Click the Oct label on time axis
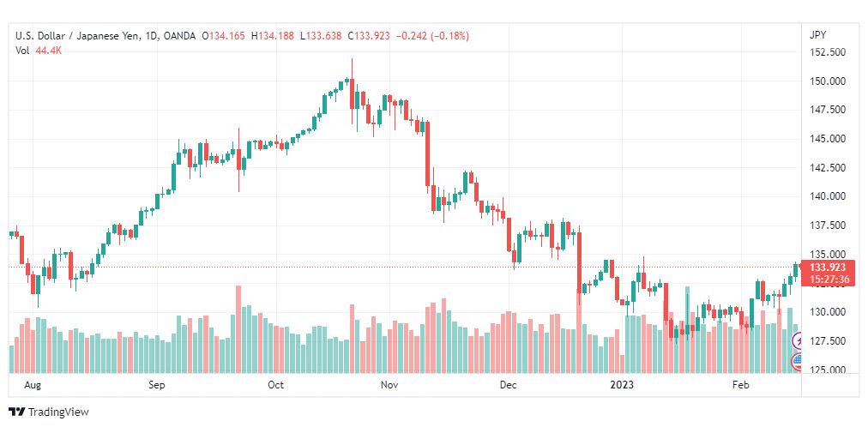 coord(275,384)
